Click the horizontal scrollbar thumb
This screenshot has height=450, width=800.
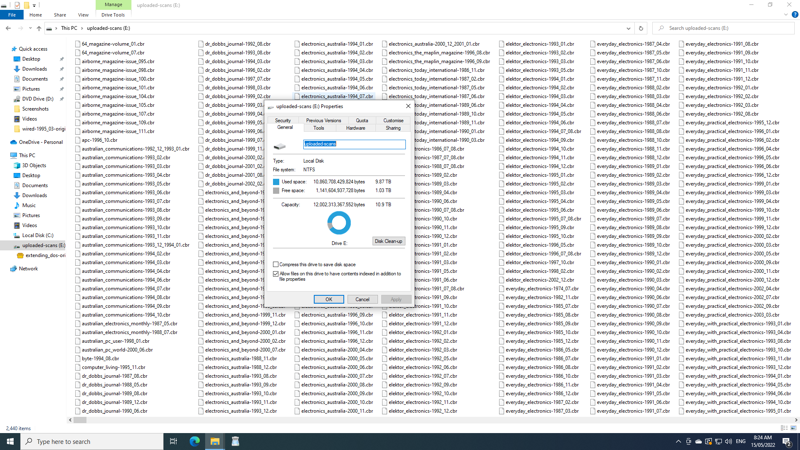[x=80, y=420]
